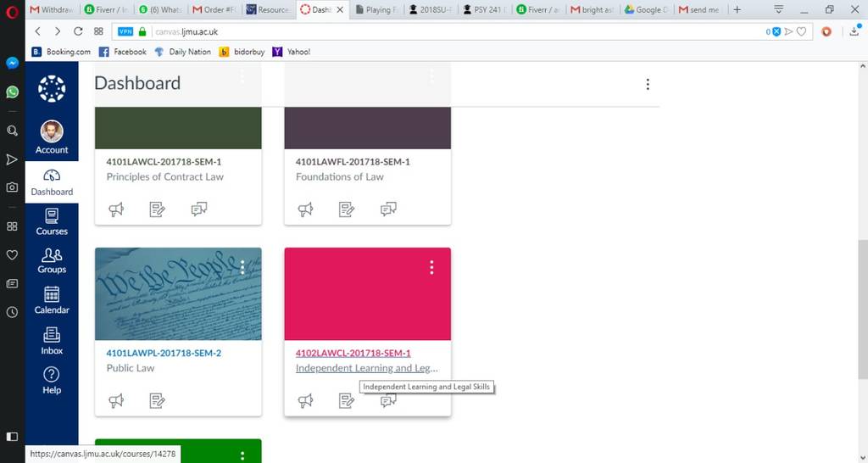The image size is (868, 463).
Task: Open a new browser tab
Action: pos(737,9)
